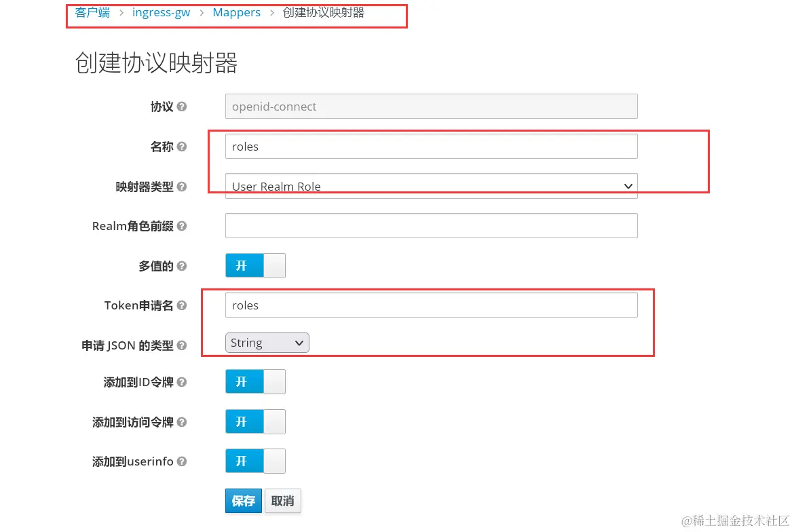This screenshot has width=794, height=532.
Task: Click the help icon next to 名称
Action: click(182, 147)
